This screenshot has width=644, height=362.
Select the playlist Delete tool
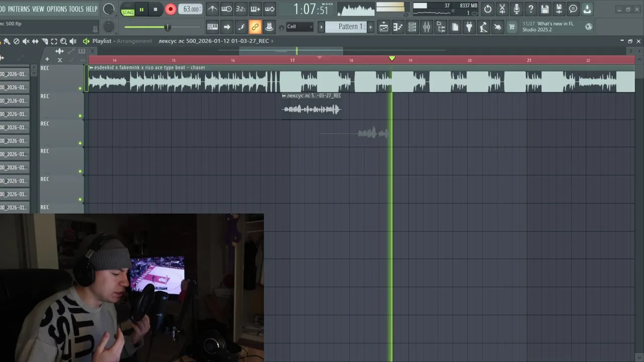coord(16,41)
